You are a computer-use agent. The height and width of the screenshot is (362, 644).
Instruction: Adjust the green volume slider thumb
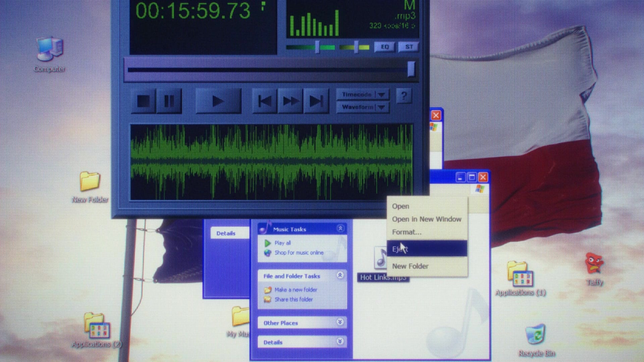point(317,47)
